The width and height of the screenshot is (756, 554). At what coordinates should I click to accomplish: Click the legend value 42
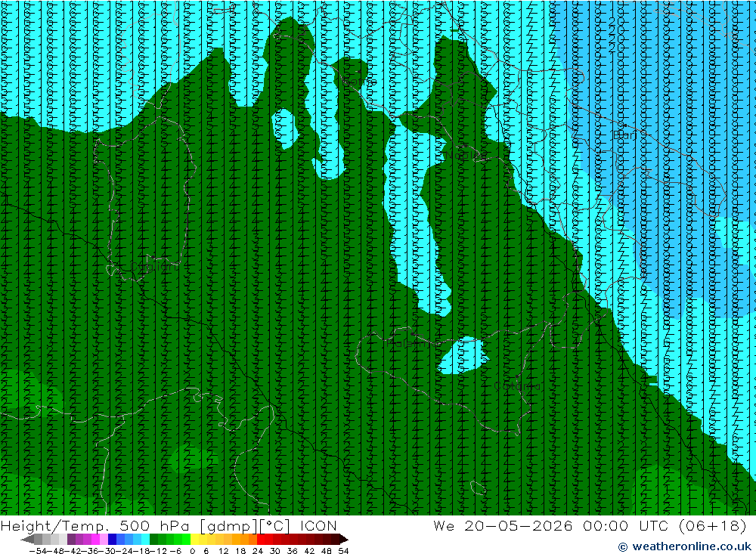[309, 551]
